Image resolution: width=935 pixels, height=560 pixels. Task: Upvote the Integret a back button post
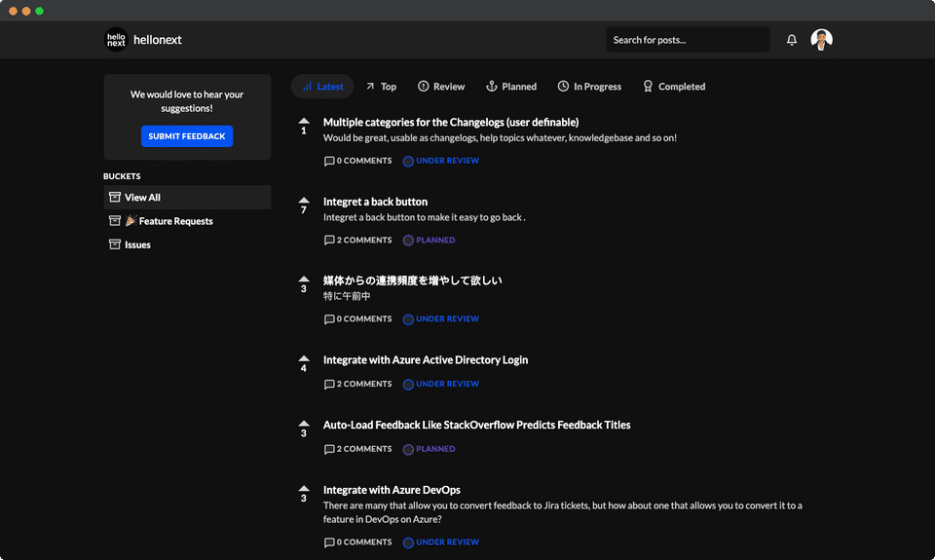304,202
